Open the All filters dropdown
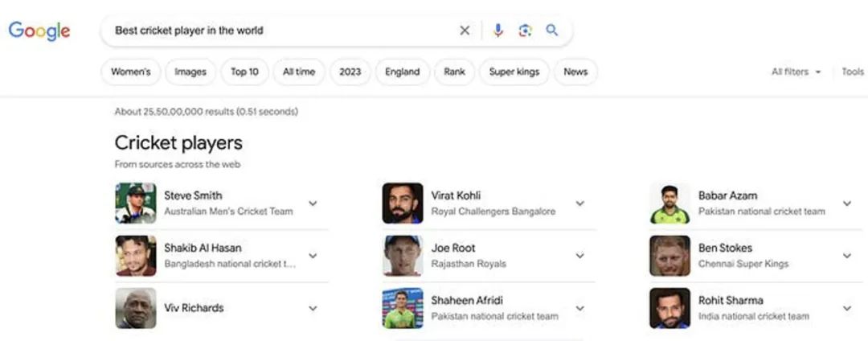 796,72
